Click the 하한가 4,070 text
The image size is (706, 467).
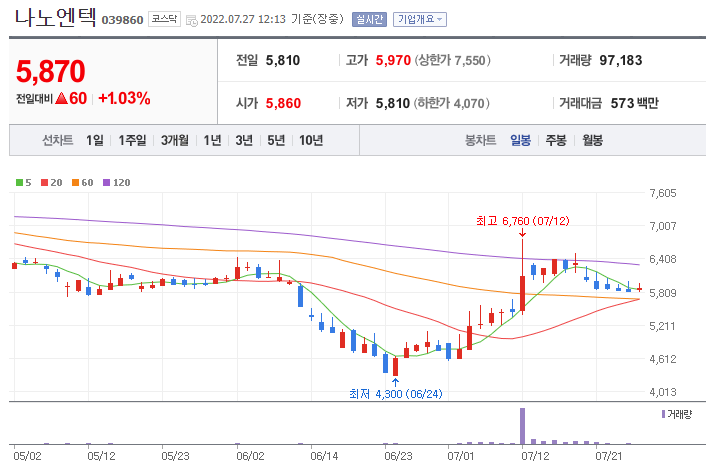point(452,104)
